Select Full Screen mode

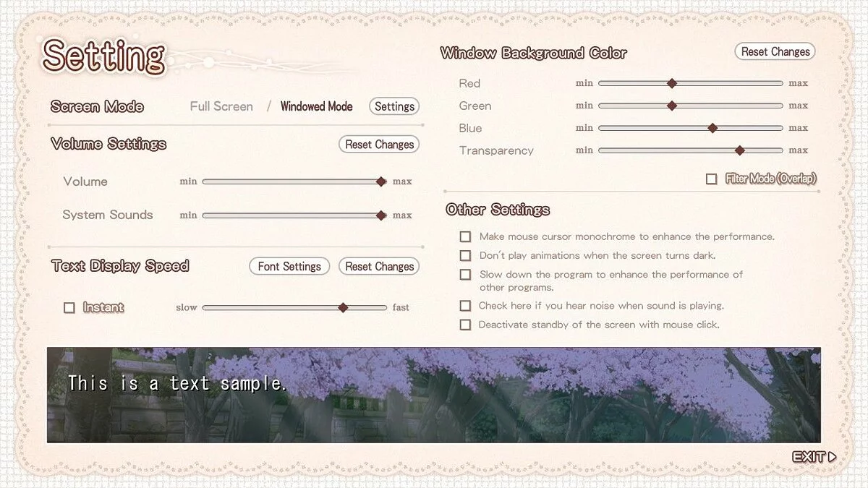[x=221, y=106]
